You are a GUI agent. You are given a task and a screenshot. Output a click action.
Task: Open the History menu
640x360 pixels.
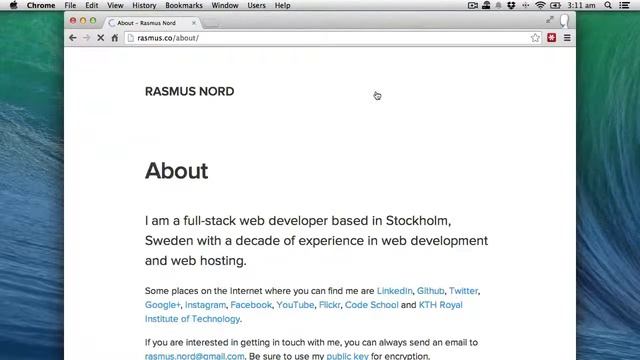coord(144,5)
